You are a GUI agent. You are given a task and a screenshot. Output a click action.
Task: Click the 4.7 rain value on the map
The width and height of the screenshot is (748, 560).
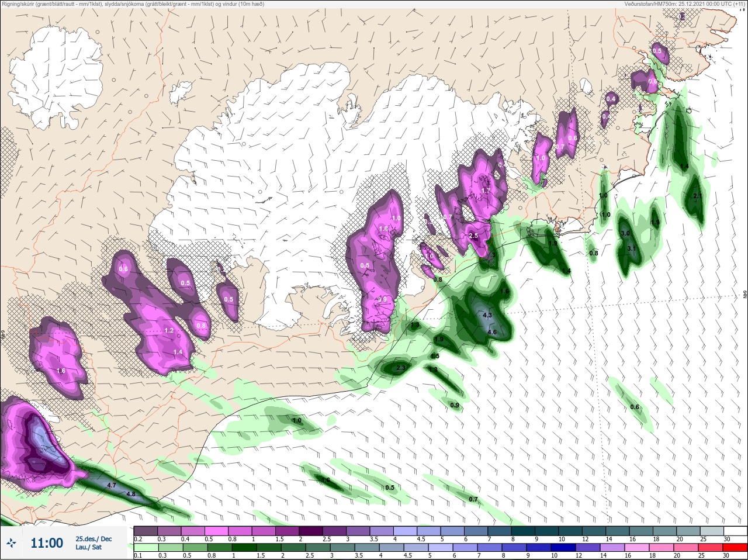(x=112, y=485)
